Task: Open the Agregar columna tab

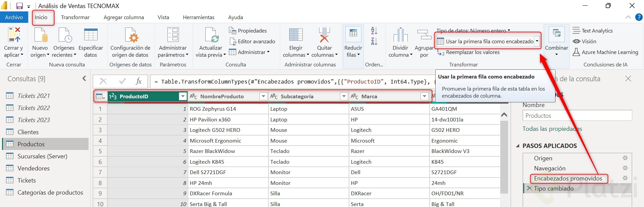Action: (x=123, y=17)
